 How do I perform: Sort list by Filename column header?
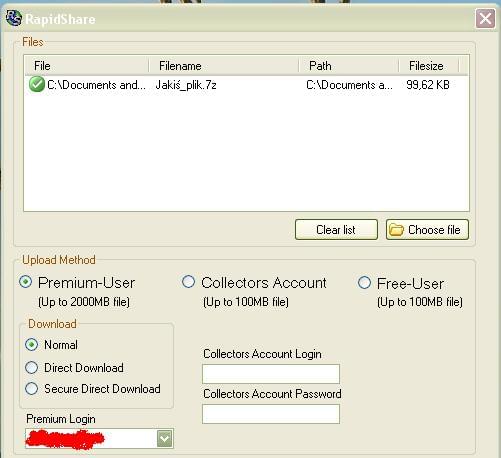pos(224,66)
